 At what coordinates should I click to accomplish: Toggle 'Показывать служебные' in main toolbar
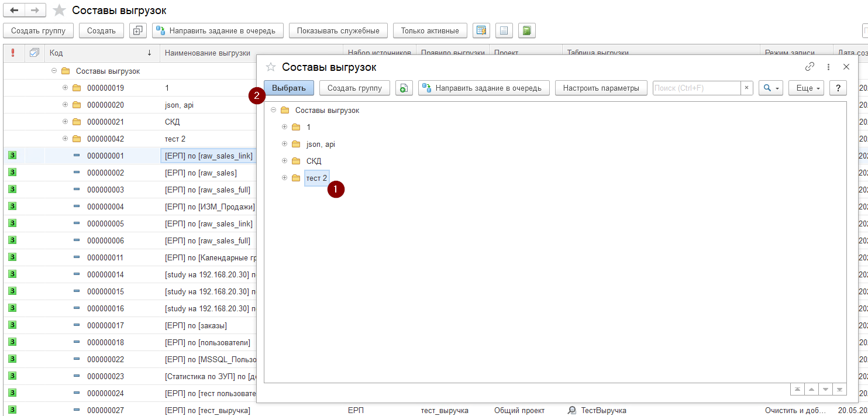pyautogui.click(x=338, y=30)
